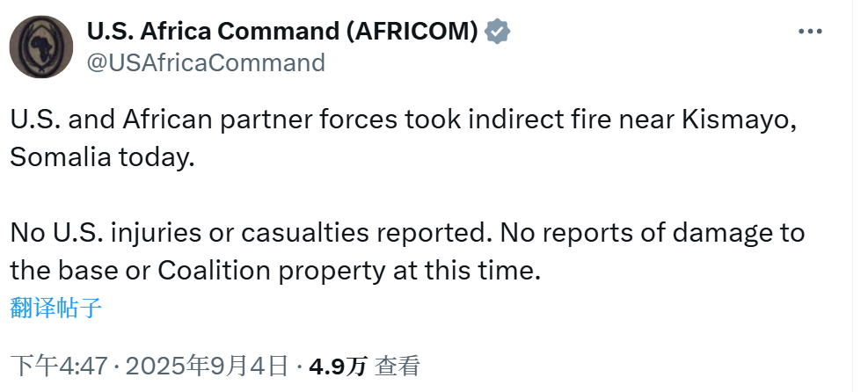The height and width of the screenshot is (392, 868).
Task: Click the gray verified badge checkmark
Action: click(497, 32)
